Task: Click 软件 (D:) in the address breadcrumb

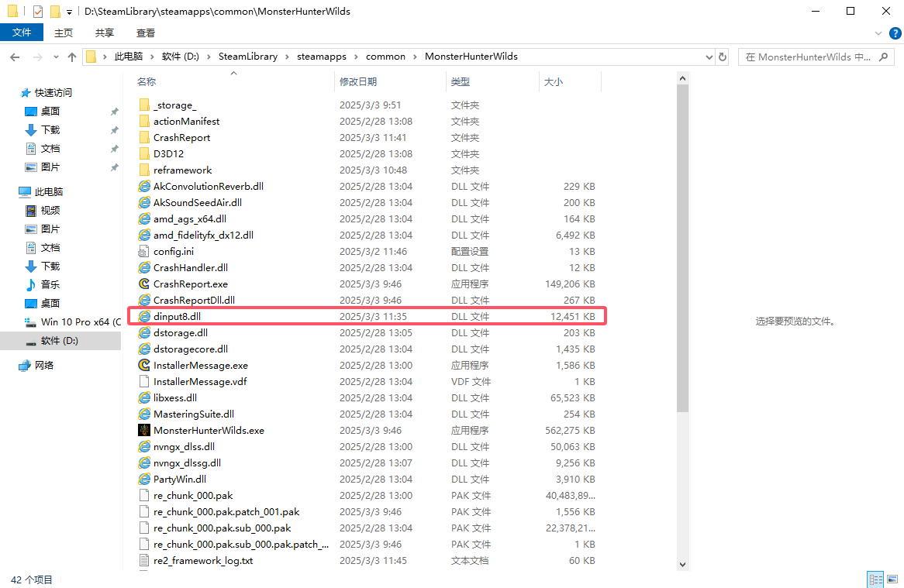Action: coord(181,57)
